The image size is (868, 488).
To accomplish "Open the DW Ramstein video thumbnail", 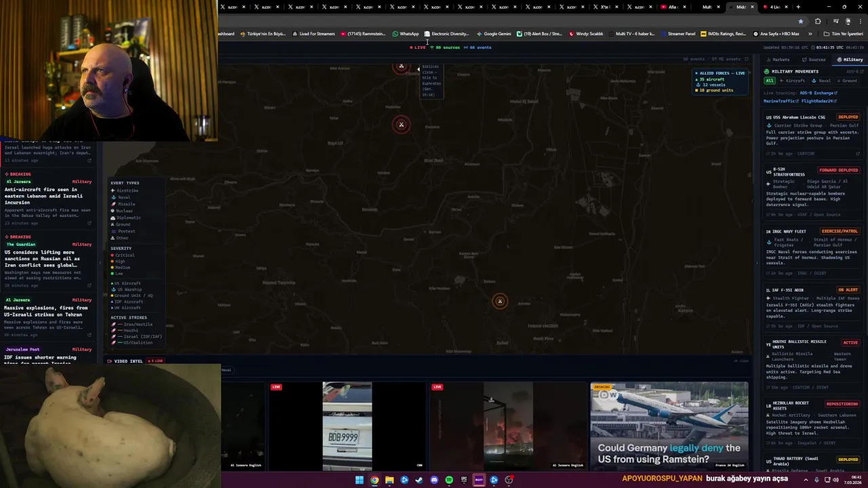I will coord(669,425).
